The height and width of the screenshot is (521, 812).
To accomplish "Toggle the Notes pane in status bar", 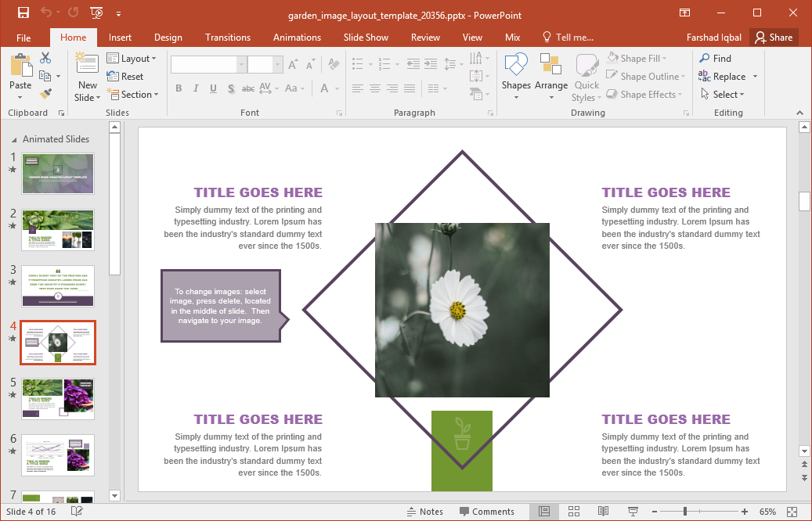I will pyautogui.click(x=424, y=512).
